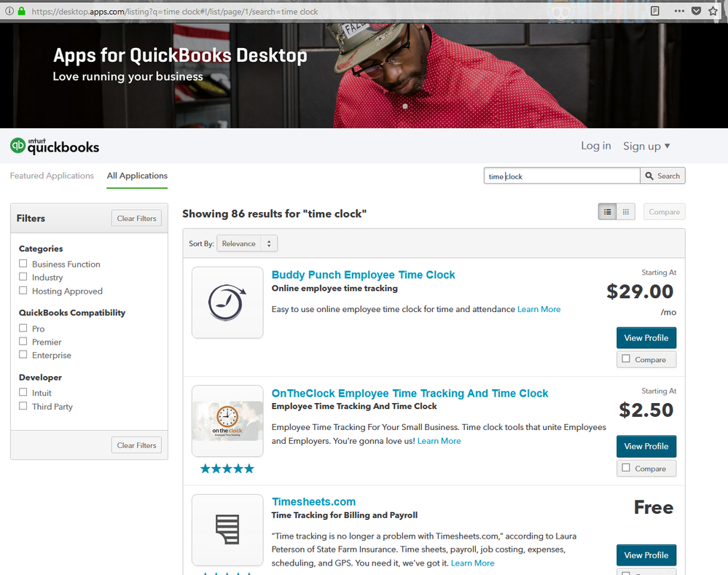Open OnTheClock Employee Time Tracking title link
The image size is (728, 575).
[410, 394]
